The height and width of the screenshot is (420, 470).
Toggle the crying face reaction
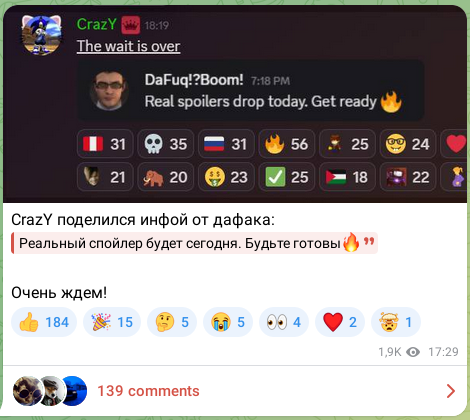228,322
